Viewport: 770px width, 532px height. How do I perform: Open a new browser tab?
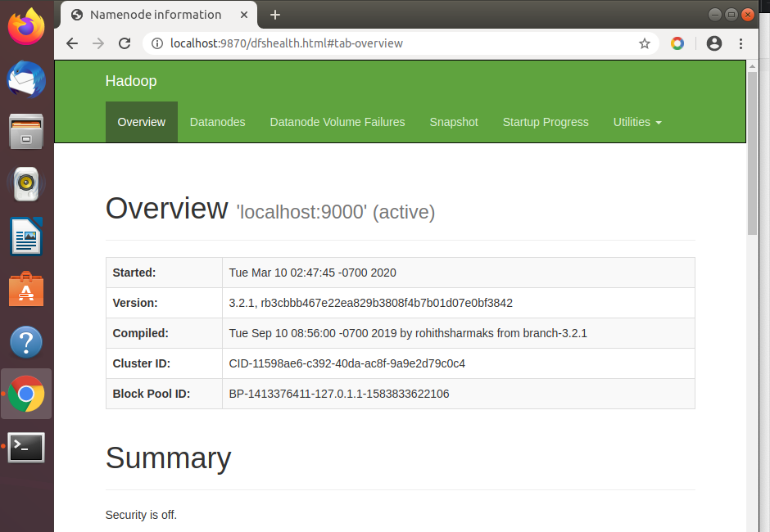pyautogui.click(x=275, y=16)
